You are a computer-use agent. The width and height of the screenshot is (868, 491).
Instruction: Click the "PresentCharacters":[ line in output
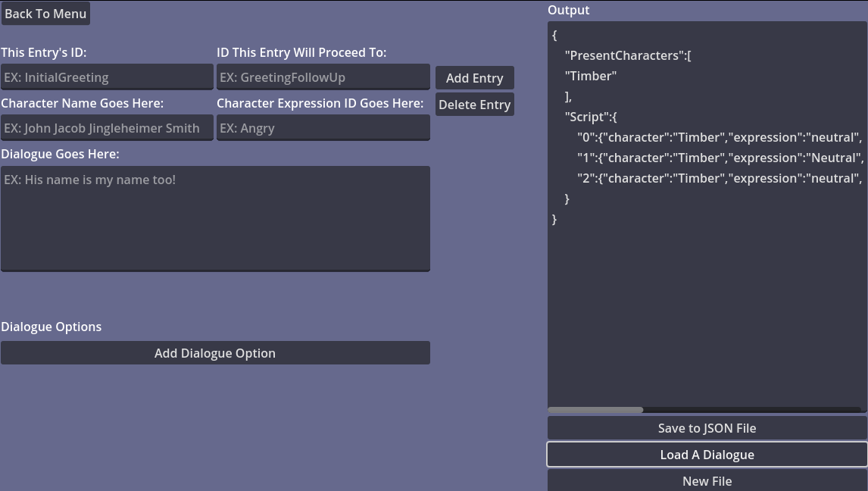pos(628,55)
